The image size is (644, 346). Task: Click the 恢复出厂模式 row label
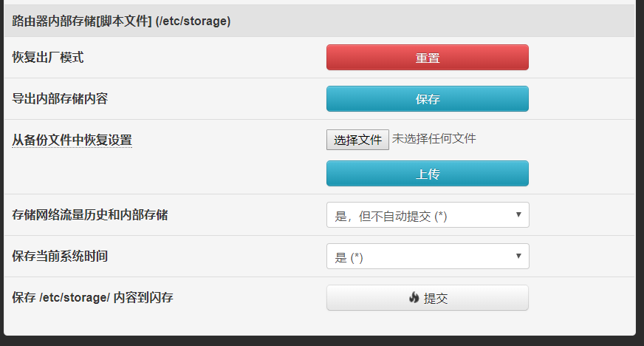[48, 57]
